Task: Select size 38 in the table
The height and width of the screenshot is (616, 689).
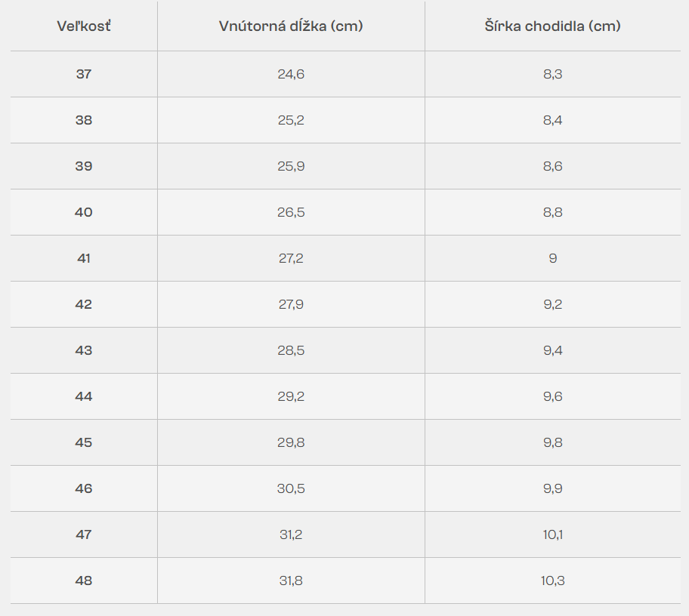Action: tap(84, 120)
